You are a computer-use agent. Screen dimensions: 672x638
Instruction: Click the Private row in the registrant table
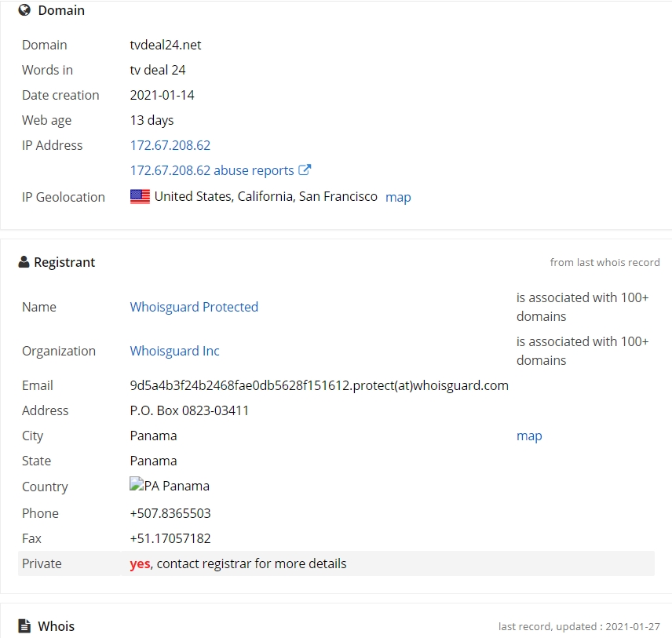(336, 563)
